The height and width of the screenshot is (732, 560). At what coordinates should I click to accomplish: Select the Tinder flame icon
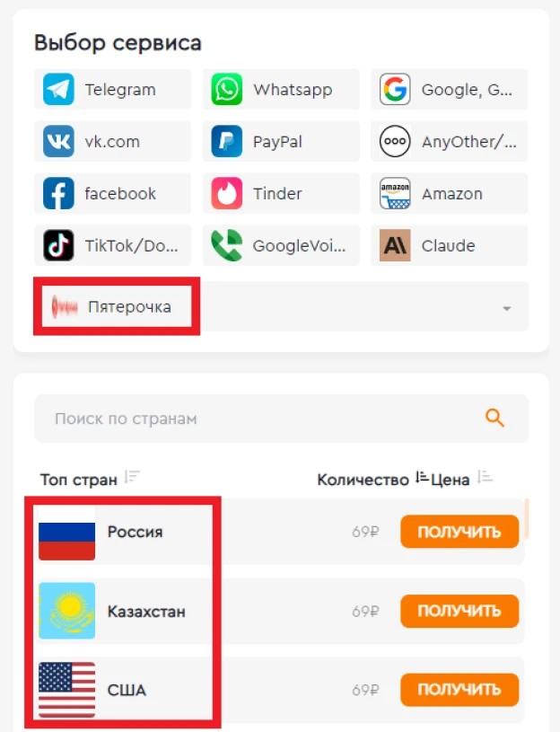pos(227,193)
